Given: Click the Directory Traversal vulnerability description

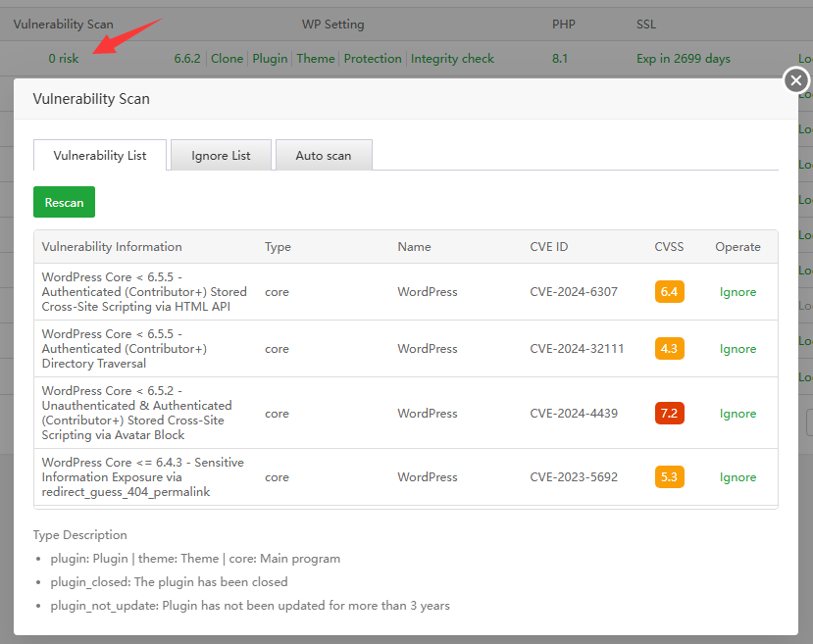Looking at the screenshot, I should point(125,349).
